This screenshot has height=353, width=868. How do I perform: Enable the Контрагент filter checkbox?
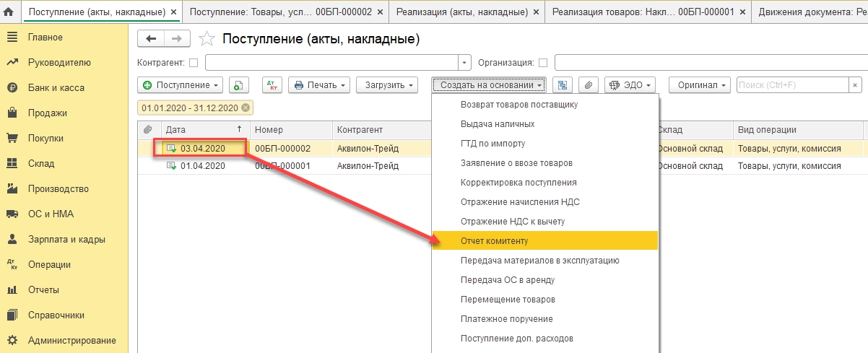tap(193, 63)
